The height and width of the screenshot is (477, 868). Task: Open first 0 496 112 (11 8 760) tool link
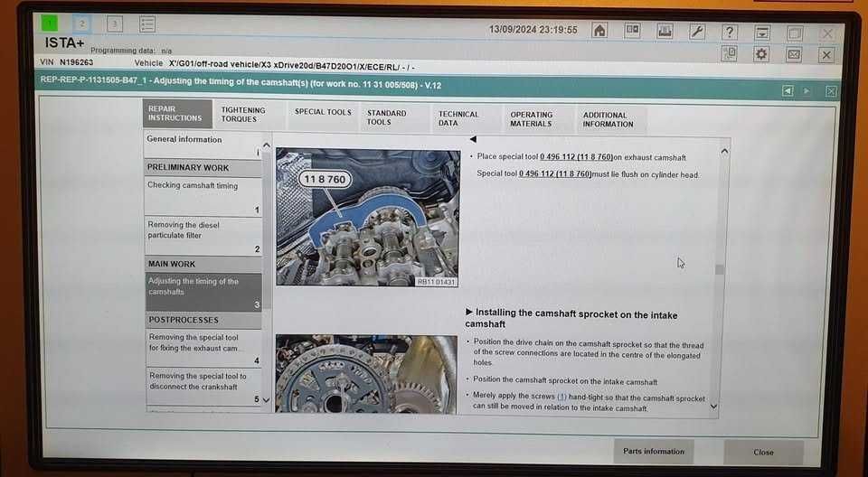point(576,157)
